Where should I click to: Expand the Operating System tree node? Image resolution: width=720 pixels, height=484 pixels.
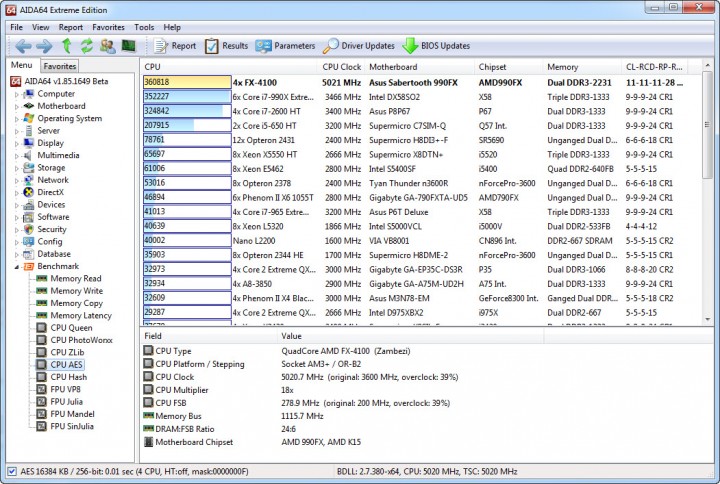tap(17, 119)
